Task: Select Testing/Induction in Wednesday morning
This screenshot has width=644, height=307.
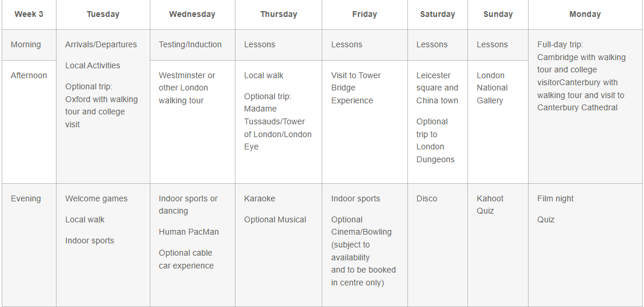Action: tap(190, 44)
